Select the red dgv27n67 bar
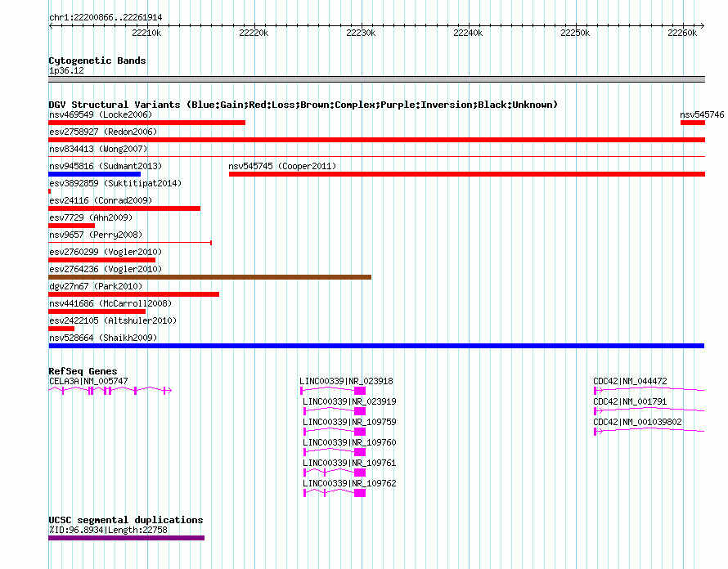The height and width of the screenshot is (569, 728). pos(133,294)
